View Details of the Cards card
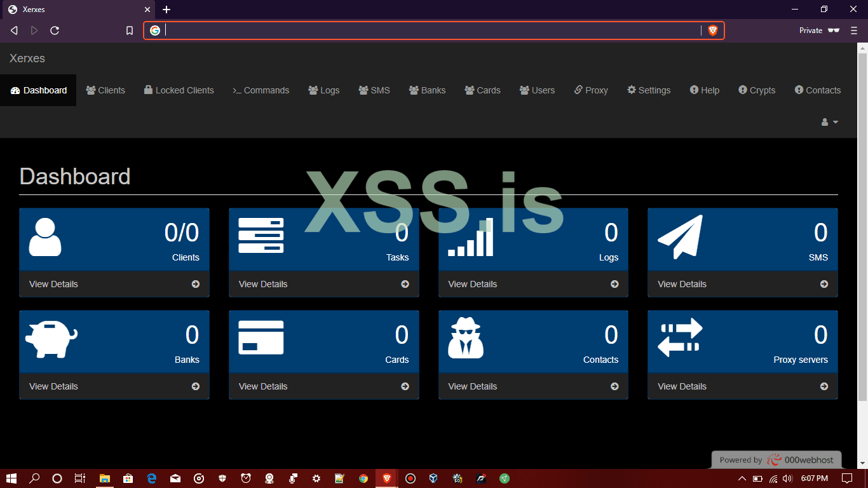 (324, 386)
